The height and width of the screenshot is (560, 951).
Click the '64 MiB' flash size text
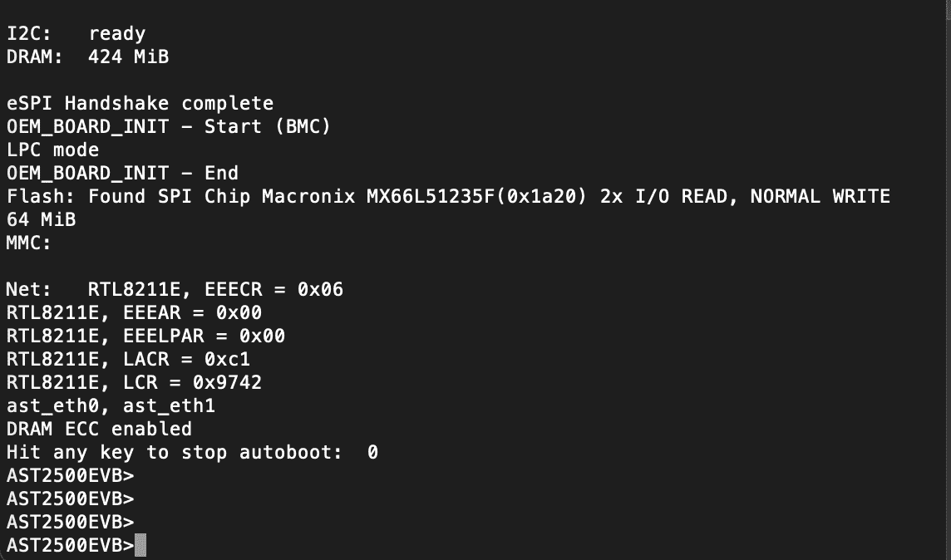coord(42,219)
